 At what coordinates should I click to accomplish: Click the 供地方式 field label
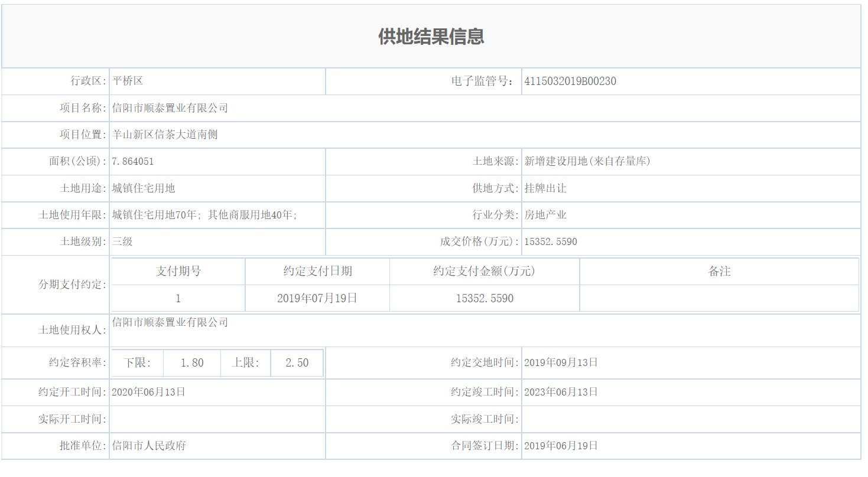point(496,188)
